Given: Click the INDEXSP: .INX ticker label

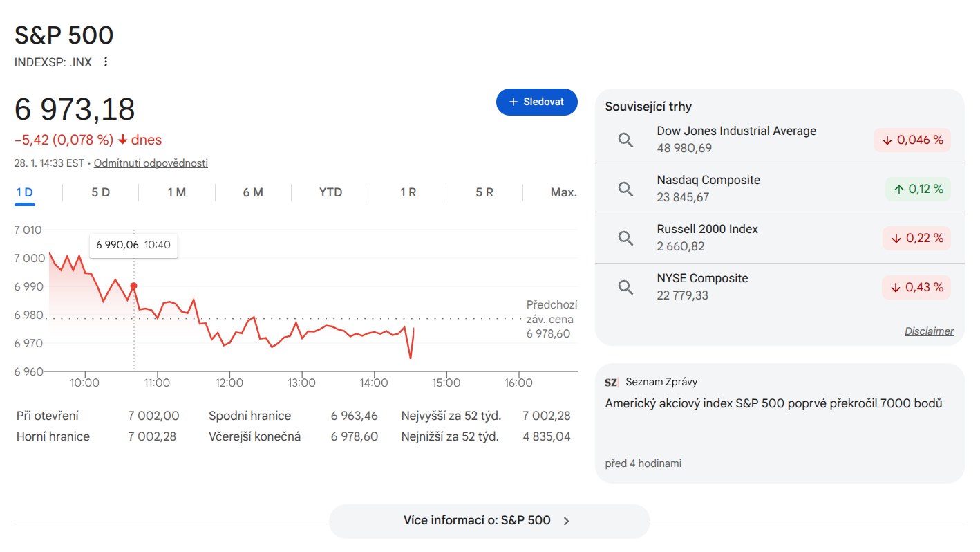Looking at the screenshot, I should pyautogui.click(x=53, y=62).
